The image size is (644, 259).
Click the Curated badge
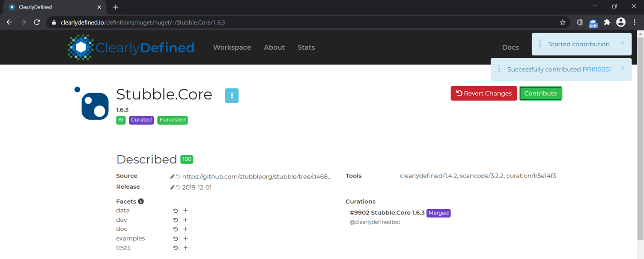pyautogui.click(x=141, y=120)
